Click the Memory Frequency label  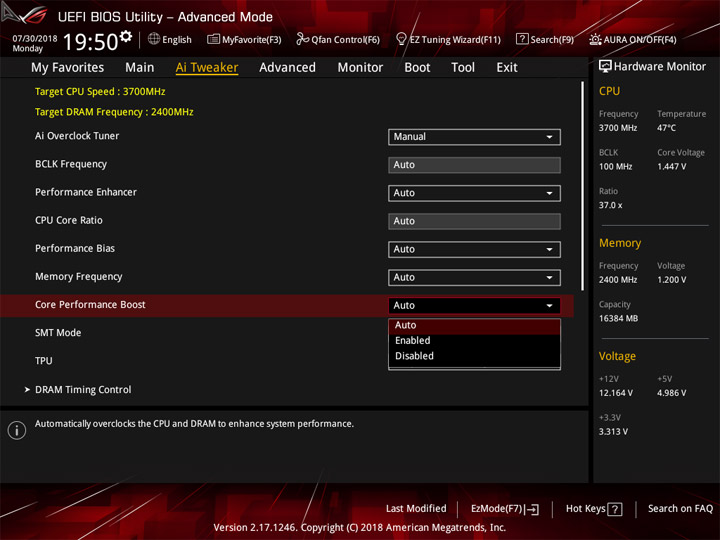pyautogui.click(x=79, y=277)
